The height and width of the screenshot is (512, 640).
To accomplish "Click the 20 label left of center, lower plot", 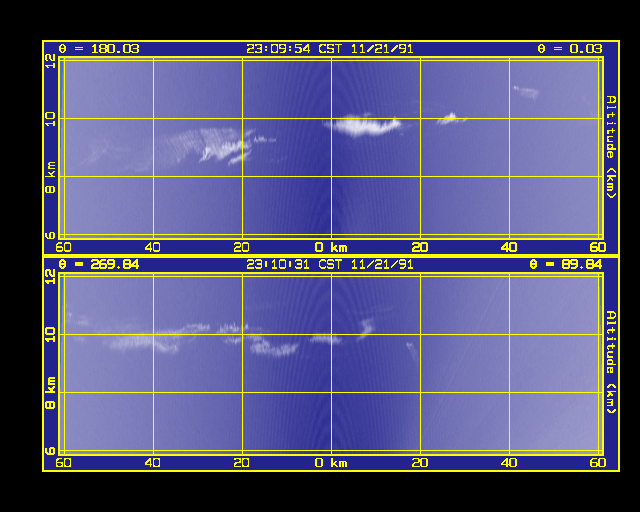I will 242,463.
